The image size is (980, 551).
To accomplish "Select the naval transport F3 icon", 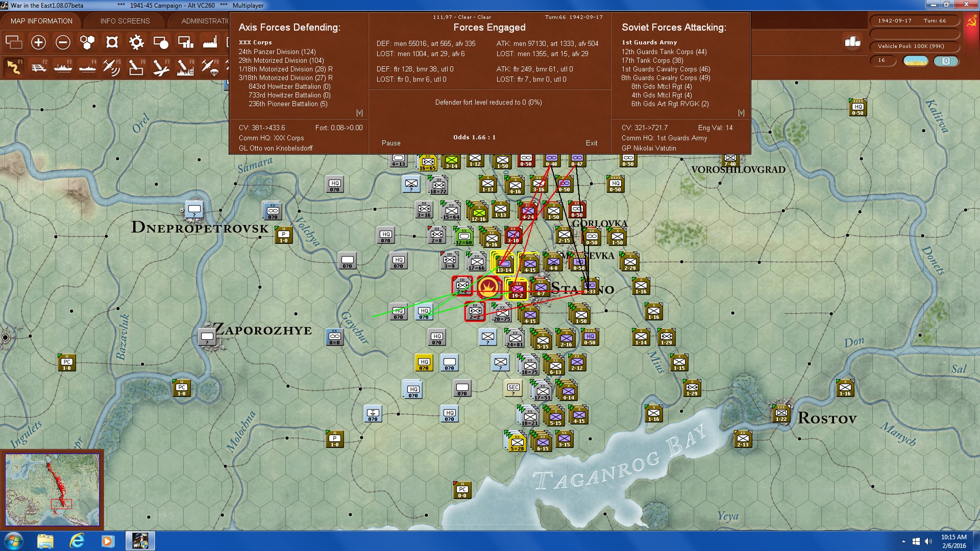I will coord(63,67).
